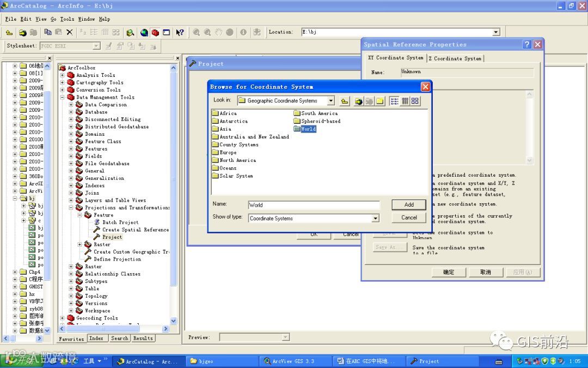This screenshot has height=368, width=588.
Task: Select Batch Project in ArcToolbox tree
Action: (x=120, y=222)
